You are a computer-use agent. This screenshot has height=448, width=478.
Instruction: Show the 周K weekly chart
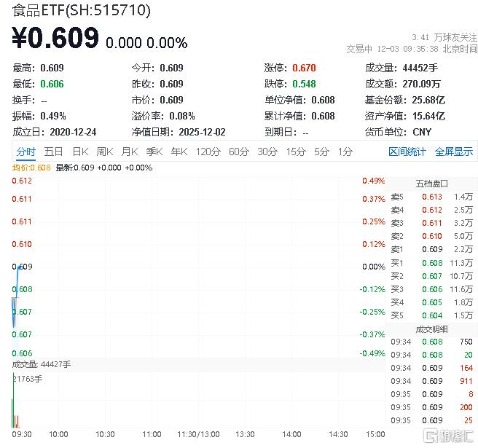pyautogui.click(x=105, y=152)
